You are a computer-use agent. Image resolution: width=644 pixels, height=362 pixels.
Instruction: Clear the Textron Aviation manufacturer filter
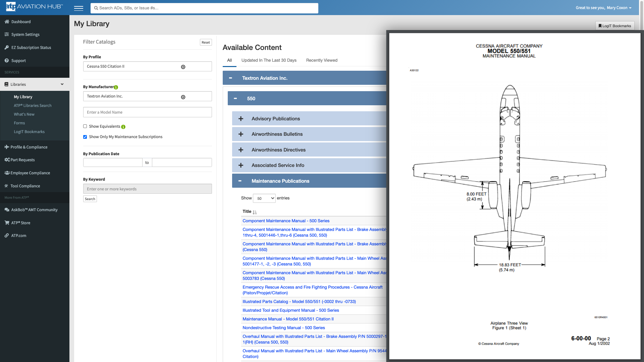point(183,97)
